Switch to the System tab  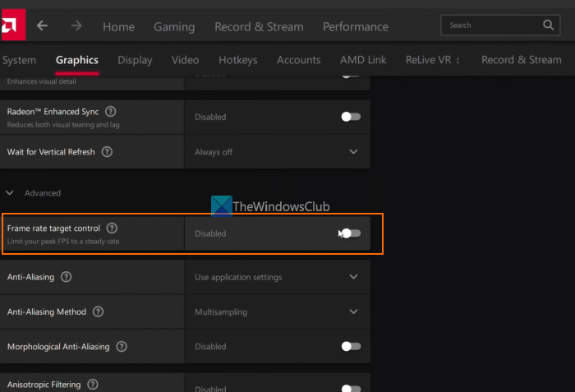[x=19, y=60]
